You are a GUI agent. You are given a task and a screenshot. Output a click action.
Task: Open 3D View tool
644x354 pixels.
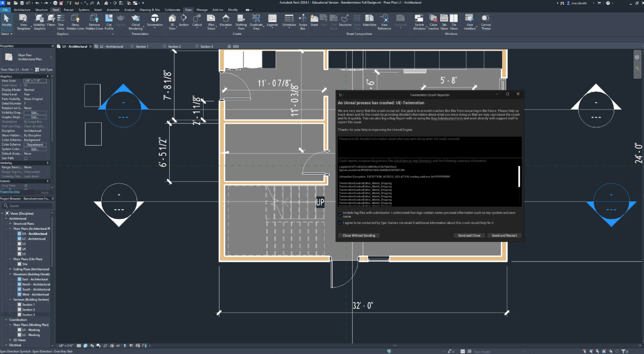172,22
